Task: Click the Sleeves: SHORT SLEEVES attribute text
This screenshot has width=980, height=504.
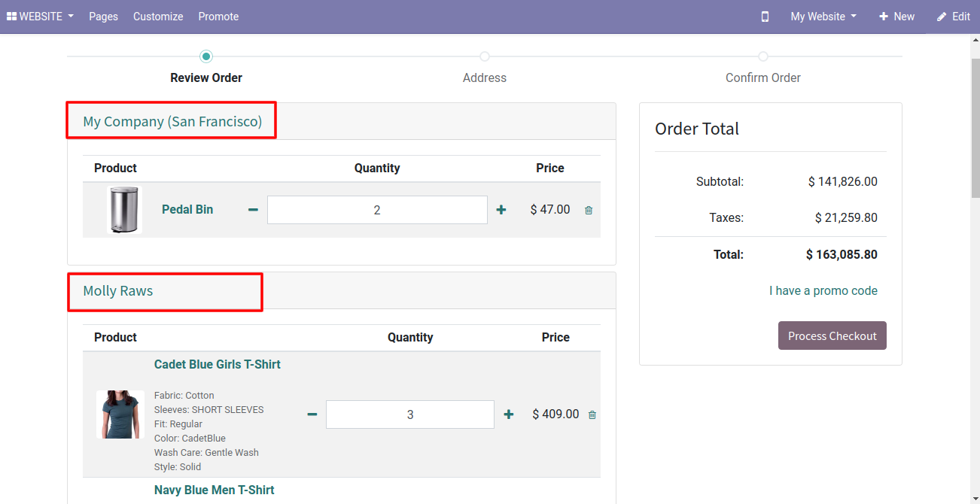Action: click(x=209, y=409)
